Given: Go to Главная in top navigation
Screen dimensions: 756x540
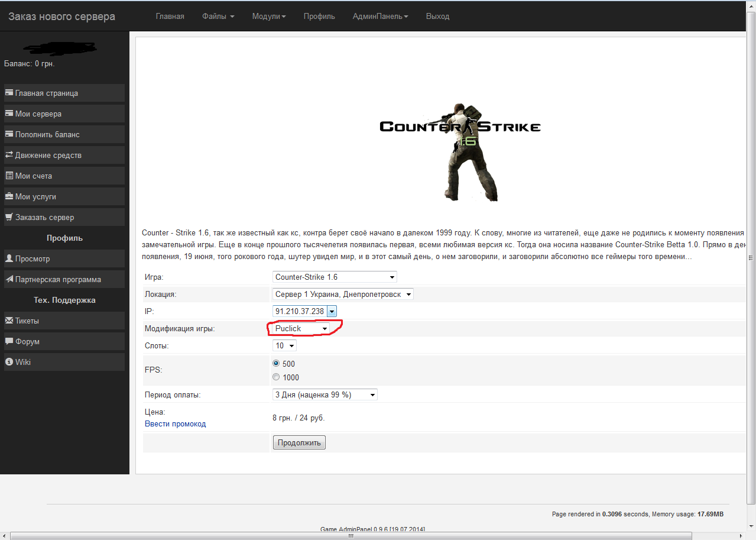Looking at the screenshot, I should (170, 16).
